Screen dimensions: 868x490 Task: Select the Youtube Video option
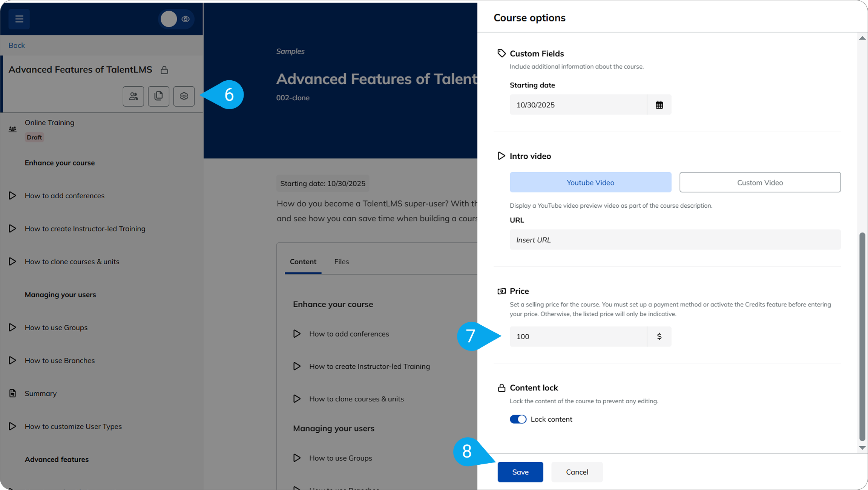[x=590, y=182]
